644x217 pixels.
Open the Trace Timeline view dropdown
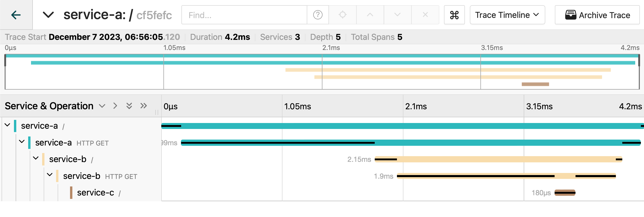click(x=507, y=15)
